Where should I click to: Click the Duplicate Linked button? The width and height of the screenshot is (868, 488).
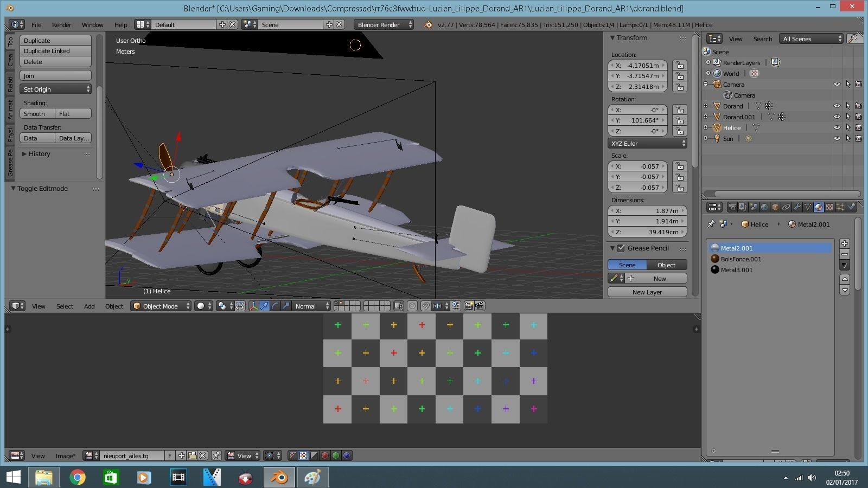55,51
